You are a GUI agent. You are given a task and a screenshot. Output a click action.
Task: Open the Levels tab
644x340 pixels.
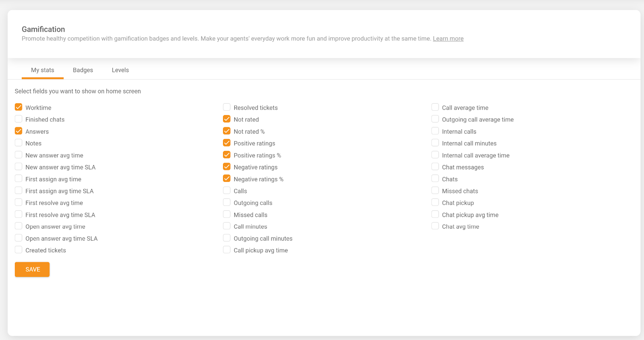pos(120,70)
